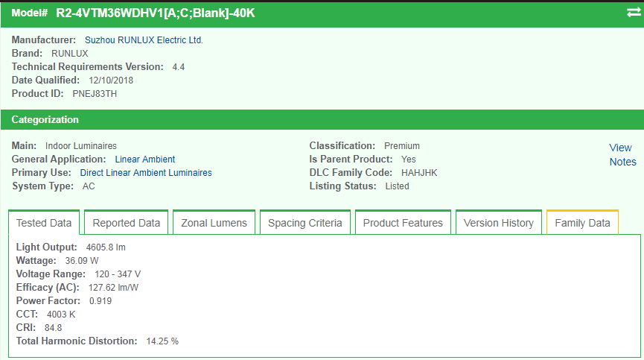Click the Product ID value PNEJ83TH
The image size is (644, 360).
coord(95,94)
